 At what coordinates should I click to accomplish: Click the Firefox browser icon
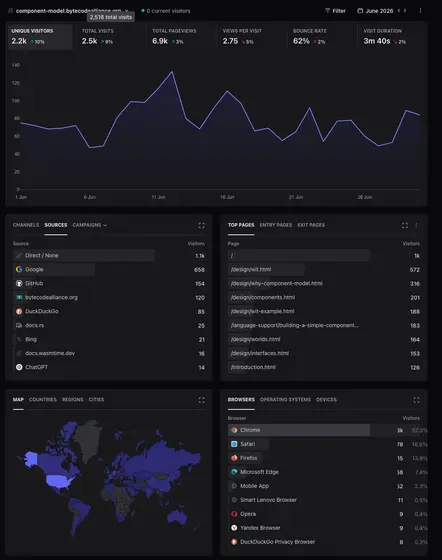tap(234, 458)
